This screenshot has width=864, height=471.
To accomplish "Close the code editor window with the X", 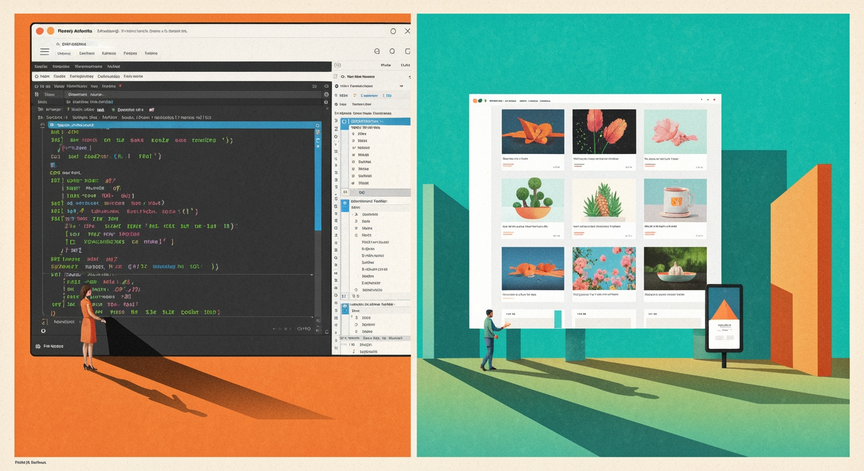I will click(x=407, y=31).
